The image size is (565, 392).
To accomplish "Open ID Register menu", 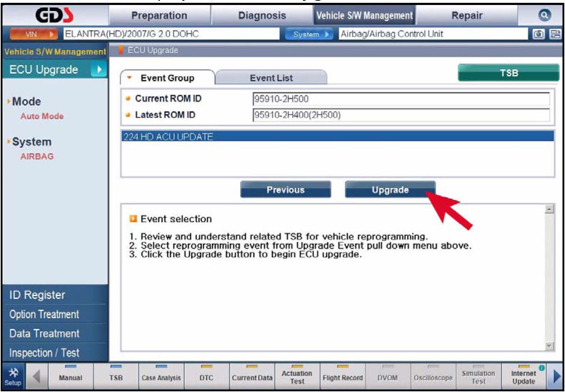I will (55, 294).
